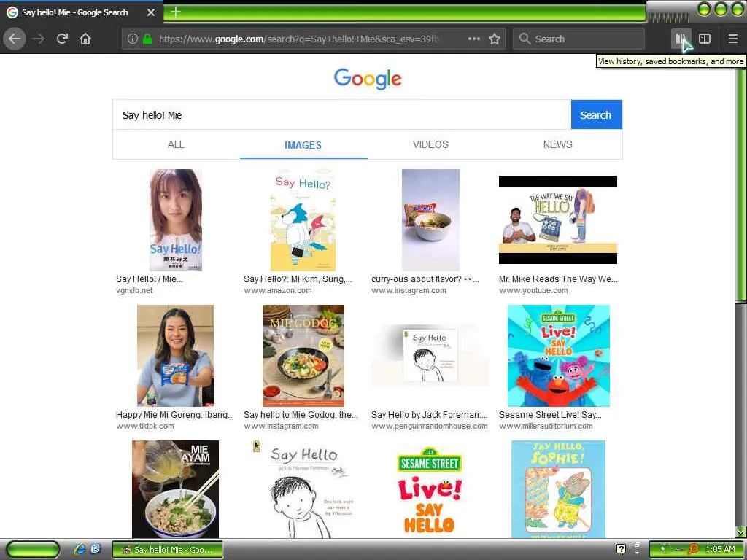
Task: Open the browser home page
Action: pos(85,39)
